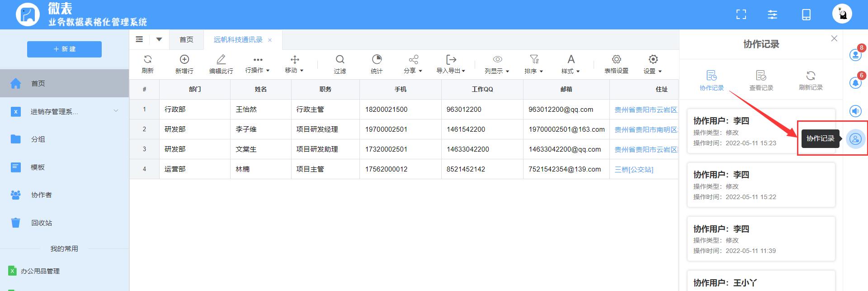Click the 刷新 refresh icon
868x291 pixels.
pos(147,59)
